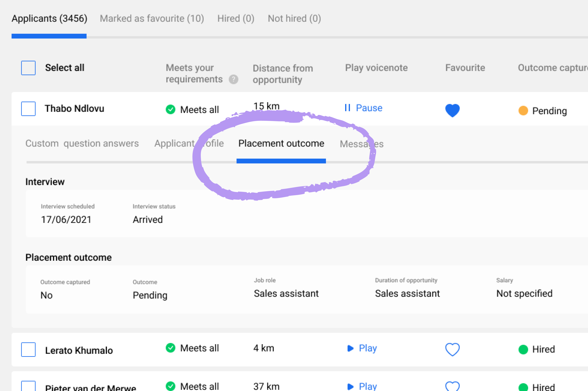The width and height of the screenshot is (588, 391).
Task: Open the Not hired tab
Action: [294, 18]
